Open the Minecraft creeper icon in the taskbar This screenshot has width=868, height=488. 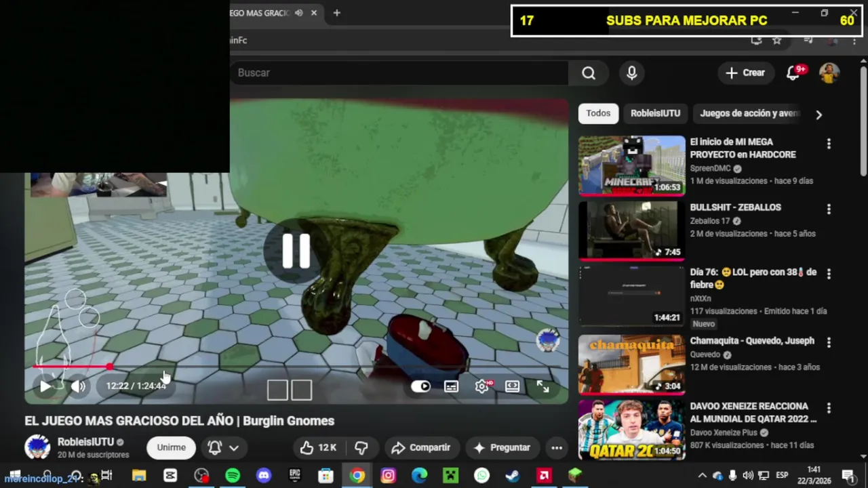tap(450, 476)
